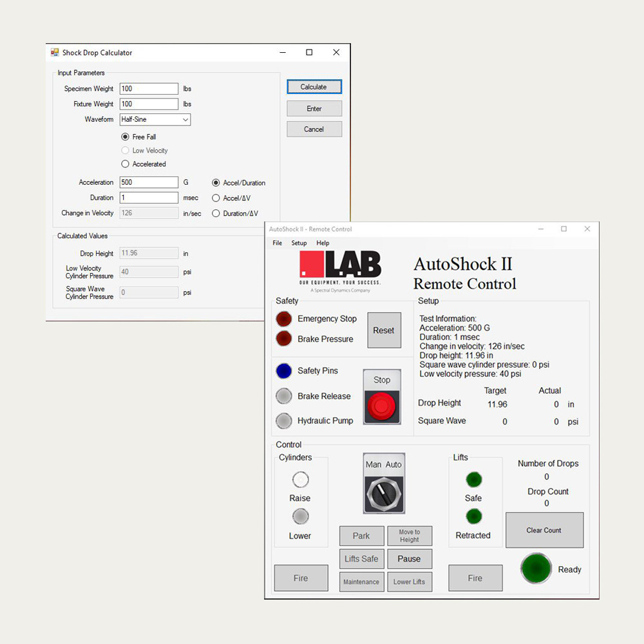Click the Brake Release indicator
Image resolution: width=644 pixels, height=644 pixels.
[x=284, y=396]
